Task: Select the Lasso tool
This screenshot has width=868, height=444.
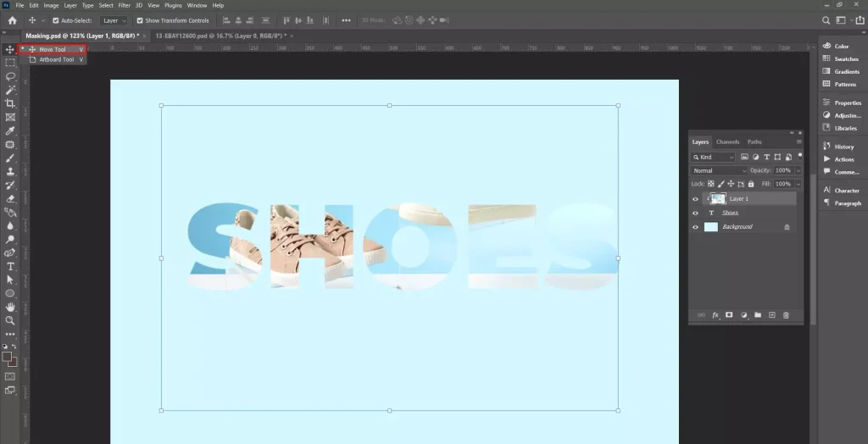Action: coord(10,75)
